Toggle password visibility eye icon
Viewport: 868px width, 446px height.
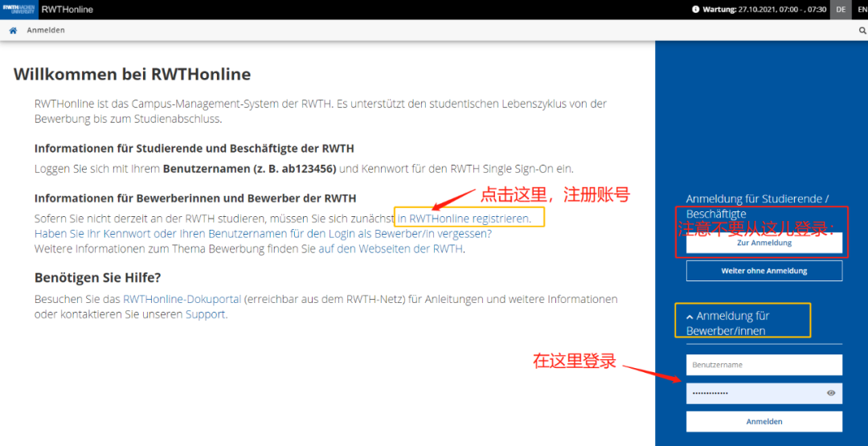point(831,393)
